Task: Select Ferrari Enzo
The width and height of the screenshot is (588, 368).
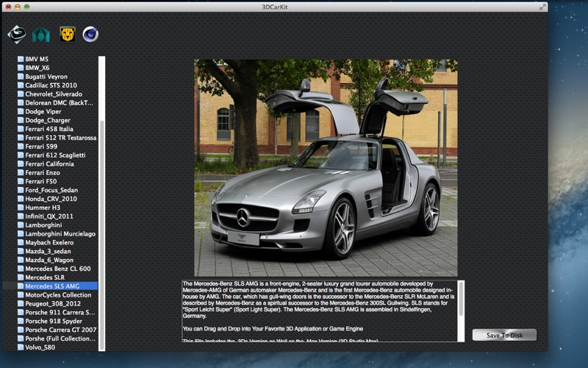Action: pos(43,173)
